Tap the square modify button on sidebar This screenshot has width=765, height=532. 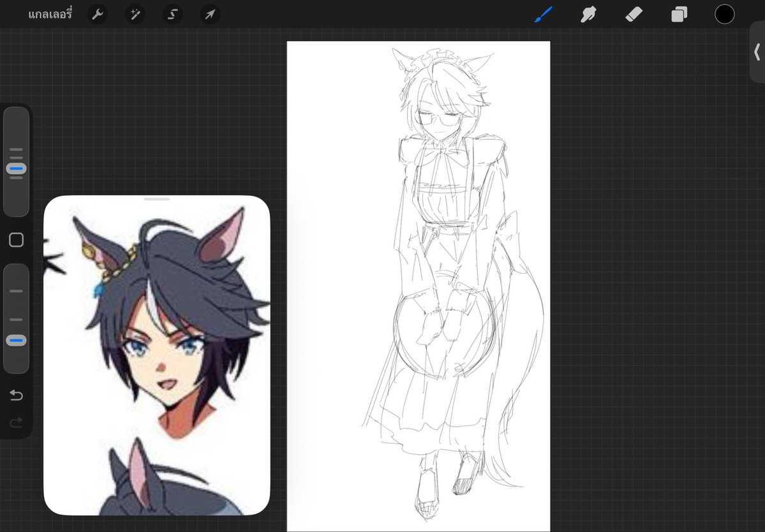tap(16, 240)
